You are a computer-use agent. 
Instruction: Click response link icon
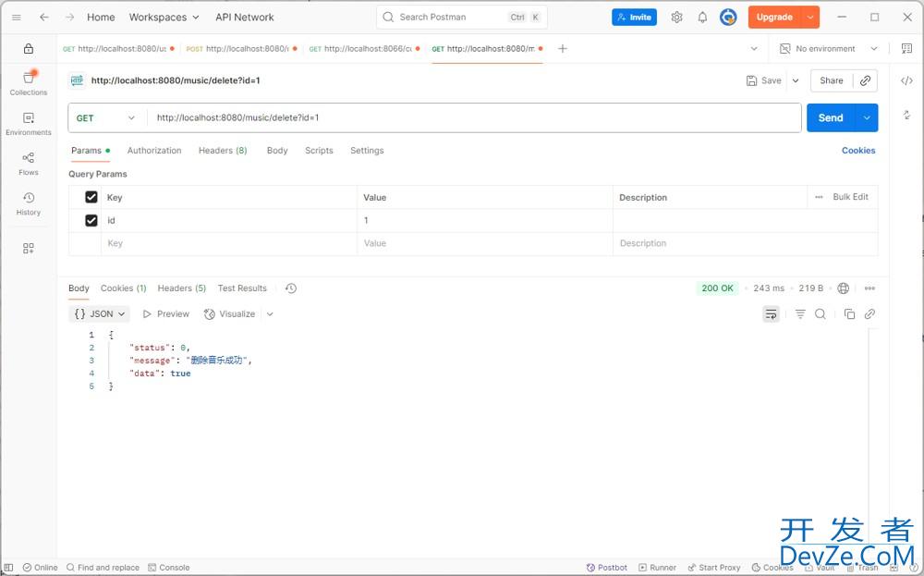[x=869, y=314]
